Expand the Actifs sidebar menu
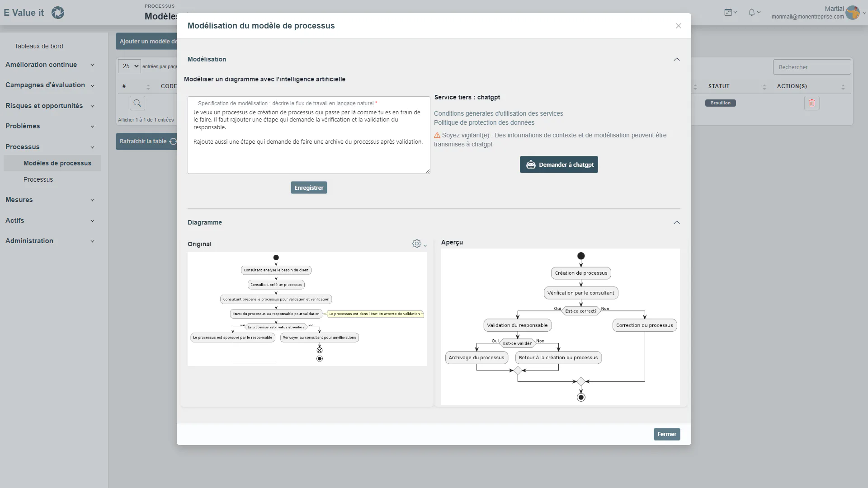 [x=50, y=221]
